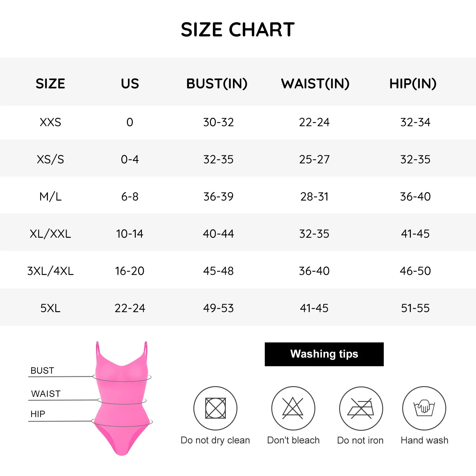This screenshot has height=476, width=476.
Task: Select the BUST(IN) column header
Action: pos(217,84)
